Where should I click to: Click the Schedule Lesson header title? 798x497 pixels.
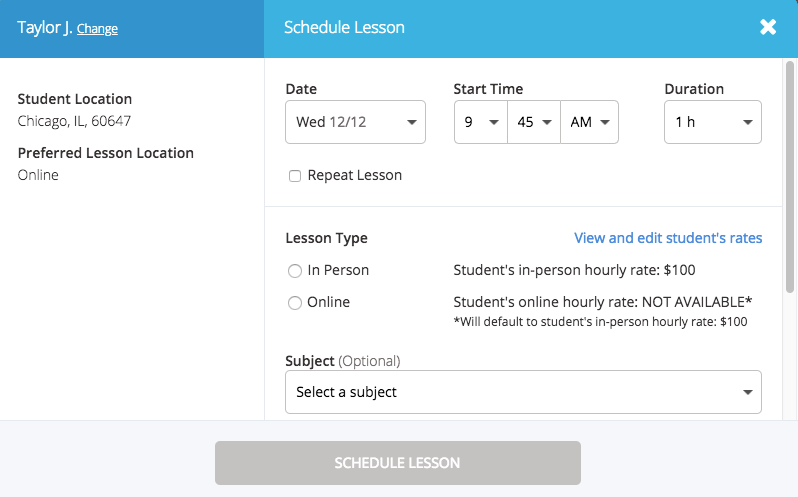(x=344, y=28)
